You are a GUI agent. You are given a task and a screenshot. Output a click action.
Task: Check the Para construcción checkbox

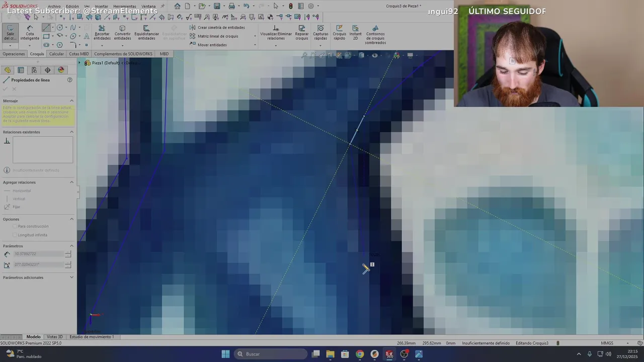point(14,226)
